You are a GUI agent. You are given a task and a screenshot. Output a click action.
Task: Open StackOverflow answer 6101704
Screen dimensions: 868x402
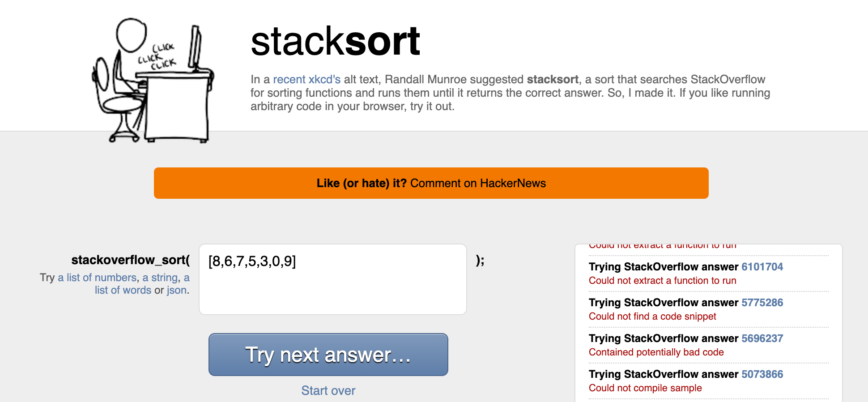pos(762,267)
